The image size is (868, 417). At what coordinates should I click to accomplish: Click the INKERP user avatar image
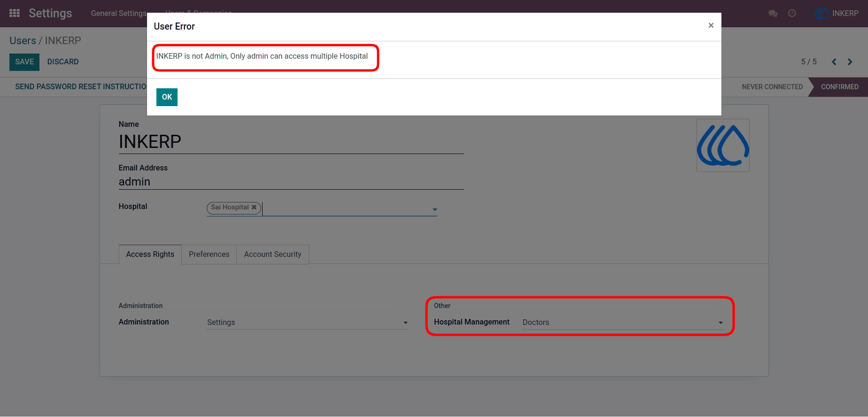723,146
